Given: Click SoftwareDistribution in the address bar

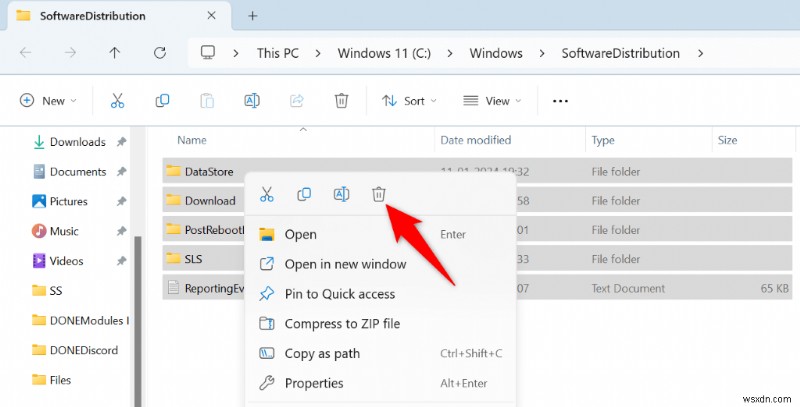Looking at the screenshot, I should pyautogui.click(x=620, y=53).
